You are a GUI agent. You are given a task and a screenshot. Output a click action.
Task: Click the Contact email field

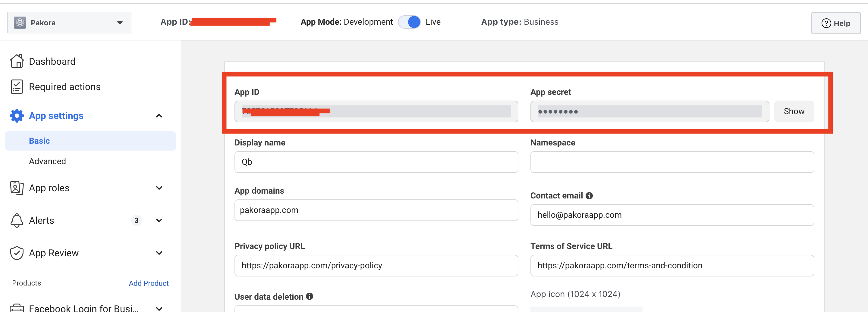(x=672, y=215)
